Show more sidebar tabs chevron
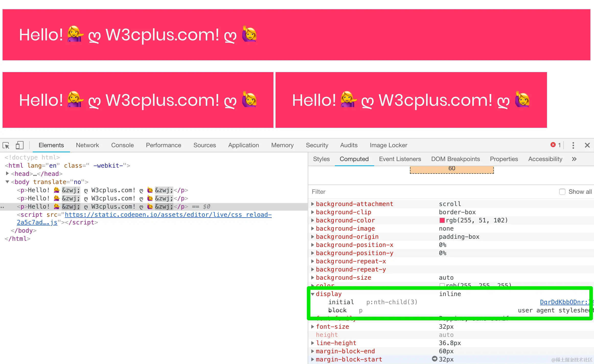594x364 pixels. 574,159
